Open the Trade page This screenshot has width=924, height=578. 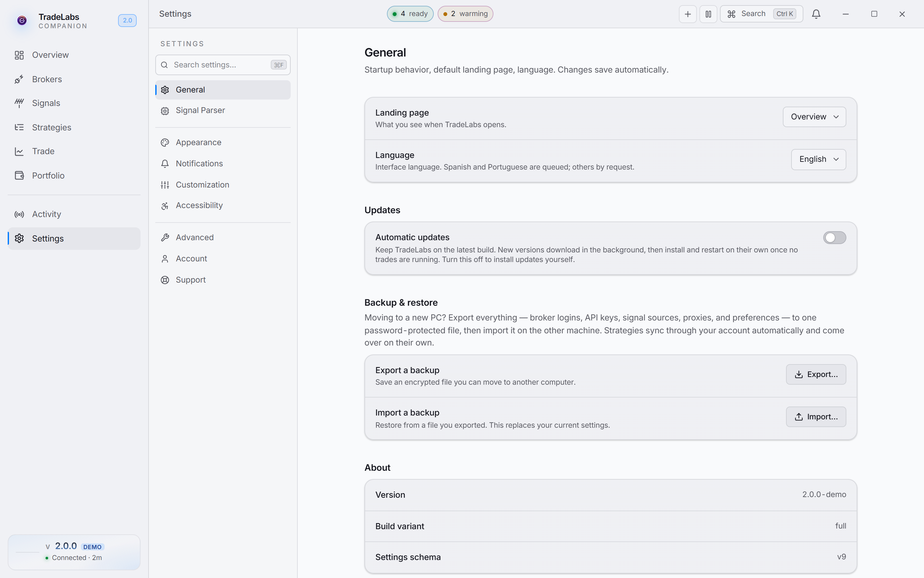[x=74, y=151]
